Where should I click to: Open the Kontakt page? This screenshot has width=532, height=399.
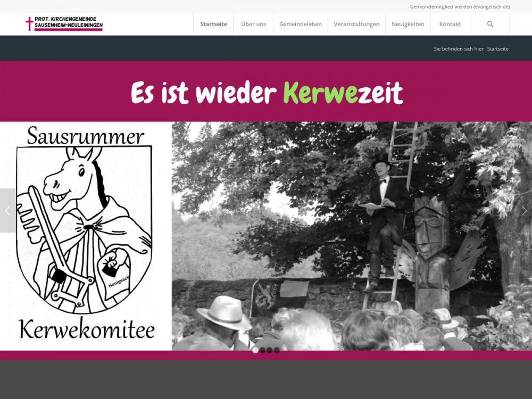(x=450, y=24)
